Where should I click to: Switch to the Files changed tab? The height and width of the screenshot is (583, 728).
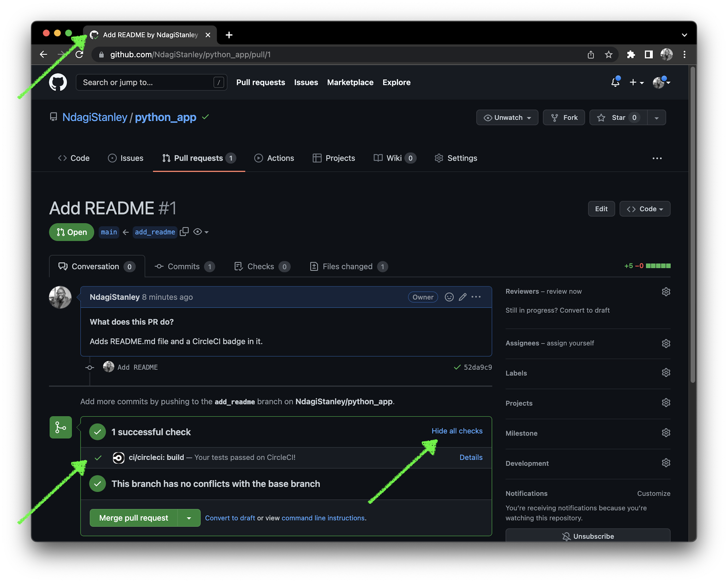349,267
